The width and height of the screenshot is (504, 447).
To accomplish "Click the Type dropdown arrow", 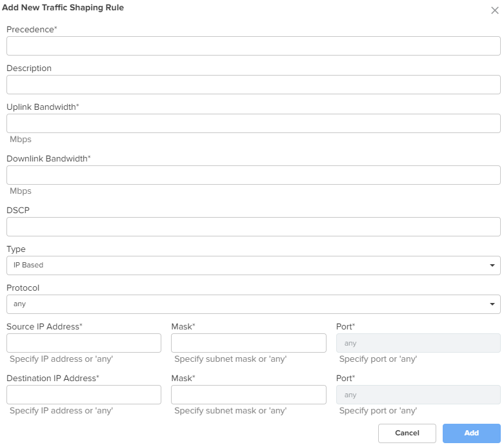I will [492, 265].
